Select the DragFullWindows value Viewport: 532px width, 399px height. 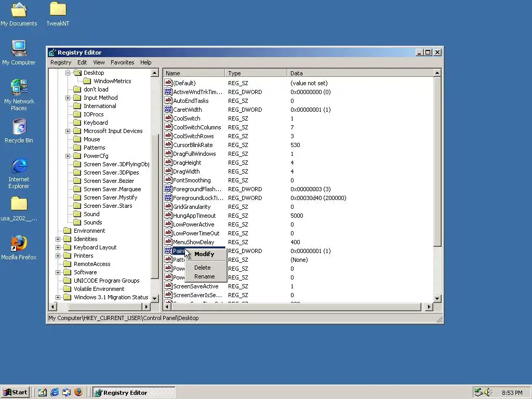(x=194, y=154)
